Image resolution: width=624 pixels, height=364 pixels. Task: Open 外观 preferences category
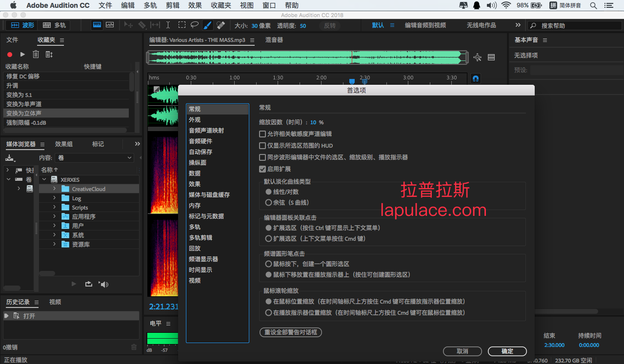click(x=195, y=119)
